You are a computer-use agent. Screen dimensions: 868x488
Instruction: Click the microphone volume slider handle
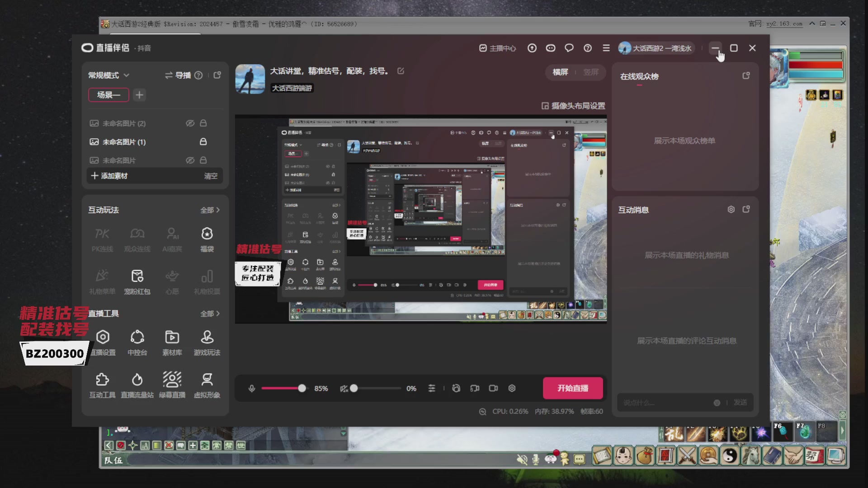click(302, 388)
